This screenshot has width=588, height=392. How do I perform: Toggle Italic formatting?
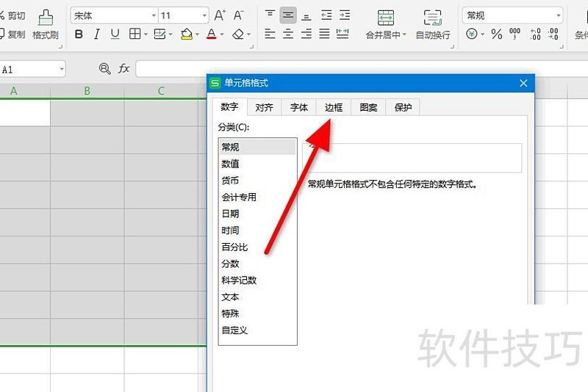click(x=97, y=35)
